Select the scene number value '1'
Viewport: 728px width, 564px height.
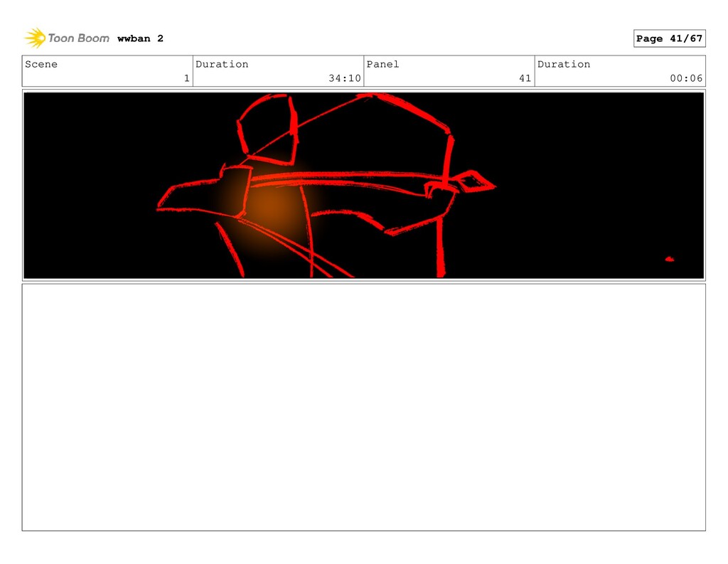(x=187, y=78)
